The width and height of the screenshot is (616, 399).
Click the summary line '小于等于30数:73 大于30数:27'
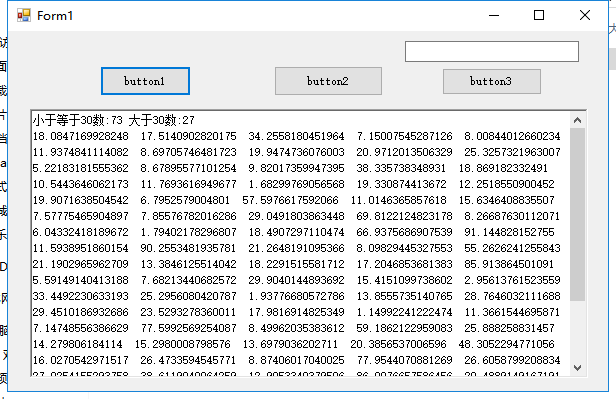(x=114, y=120)
